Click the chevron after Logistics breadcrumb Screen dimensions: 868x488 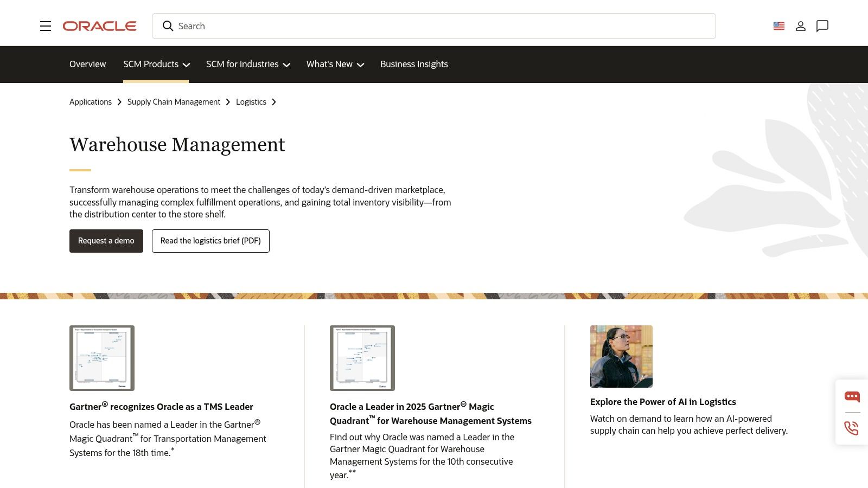pyautogui.click(x=274, y=102)
